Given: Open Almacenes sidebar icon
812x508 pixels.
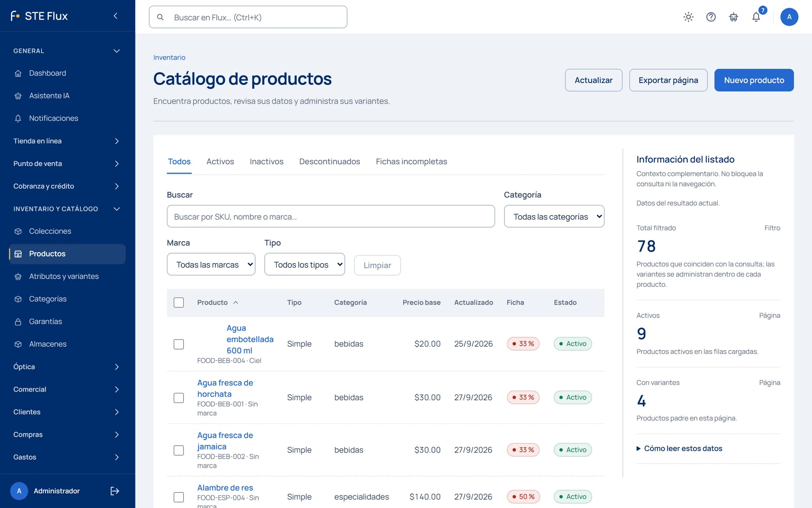Looking at the screenshot, I should point(18,344).
